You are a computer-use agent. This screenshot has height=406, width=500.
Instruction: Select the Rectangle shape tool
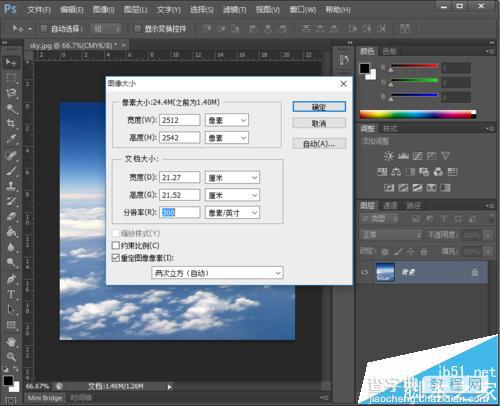pos(11,325)
